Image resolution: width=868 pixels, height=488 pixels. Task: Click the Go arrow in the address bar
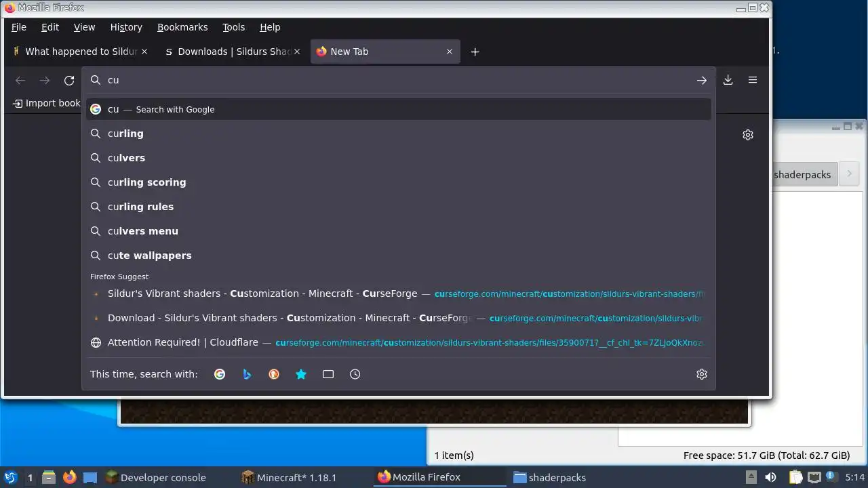[701, 80]
